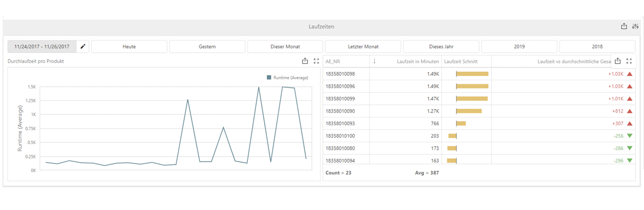Toggle Runtime (Average) legend swatch
644x210 pixels.
[269, 78]
